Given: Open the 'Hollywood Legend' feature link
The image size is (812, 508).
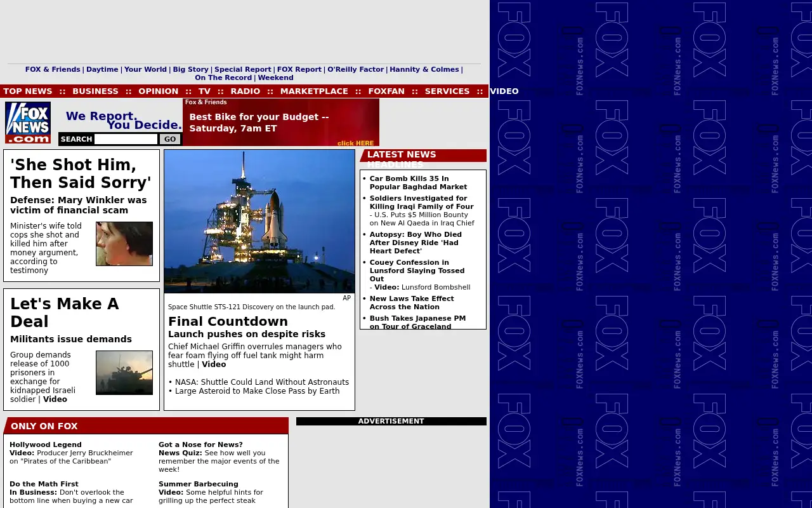Looking at the screenshot, I should coord(46,445).
